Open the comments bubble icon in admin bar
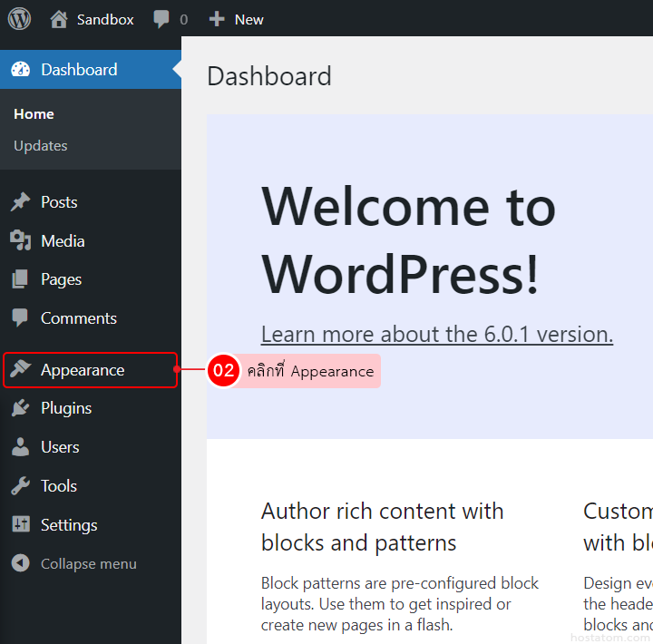Screen dimensions: 653x644 161,19
